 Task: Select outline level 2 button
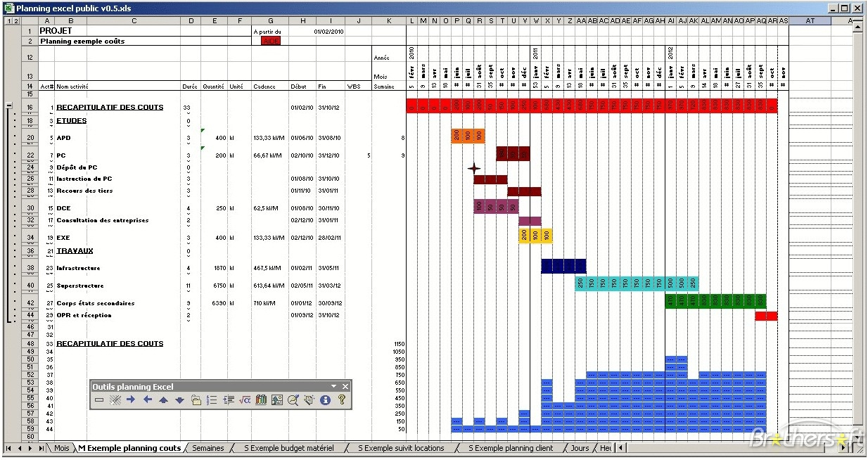(15, 21)
